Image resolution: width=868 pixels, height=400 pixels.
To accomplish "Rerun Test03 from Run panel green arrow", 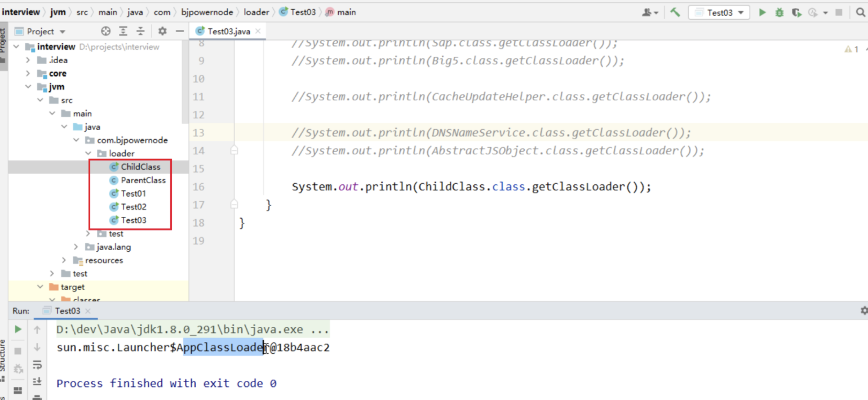I will pyautogui.click(x=18, y=330).
